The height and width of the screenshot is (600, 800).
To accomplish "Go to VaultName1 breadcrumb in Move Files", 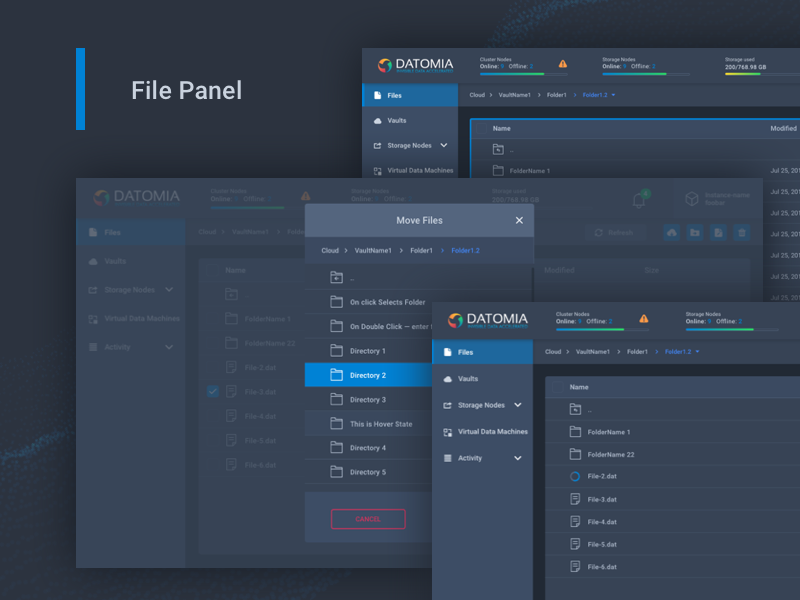I will (373, 251).
